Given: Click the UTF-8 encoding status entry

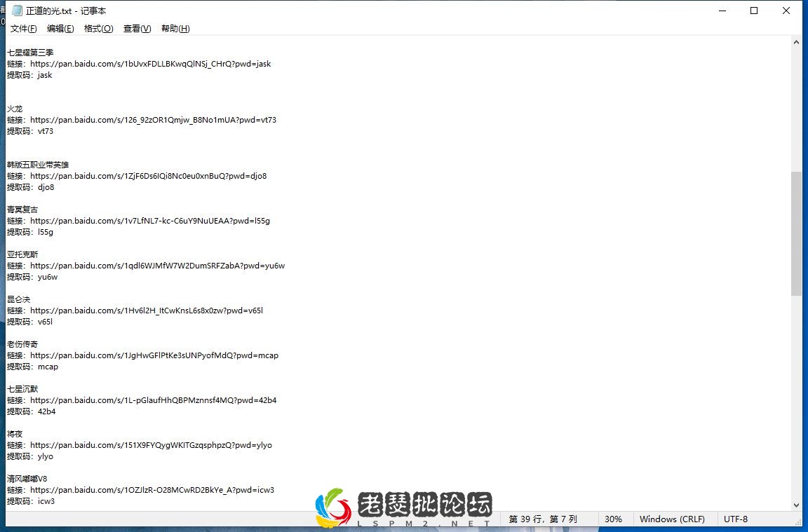Looking at the screenshot, I should (x=736, y=519).
